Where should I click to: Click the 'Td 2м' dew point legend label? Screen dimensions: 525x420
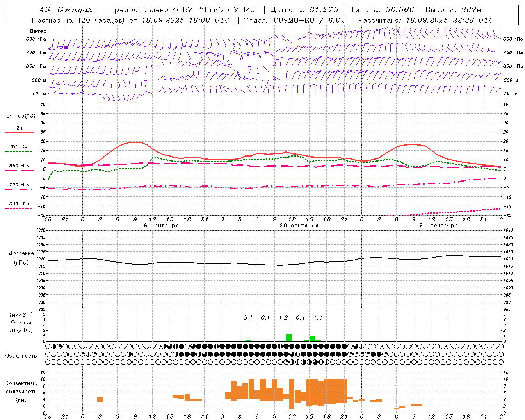pos(19,147)
